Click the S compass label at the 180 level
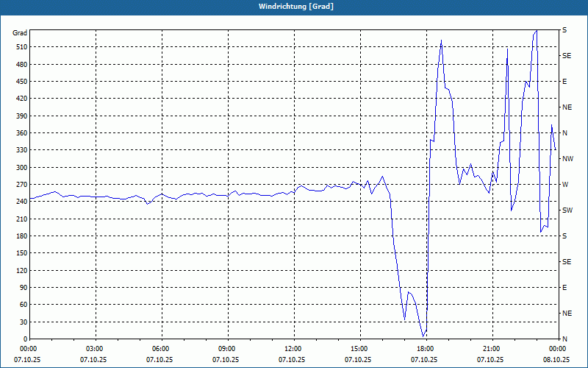The width and height of the screenshot is (588, 368). [564, 236]
